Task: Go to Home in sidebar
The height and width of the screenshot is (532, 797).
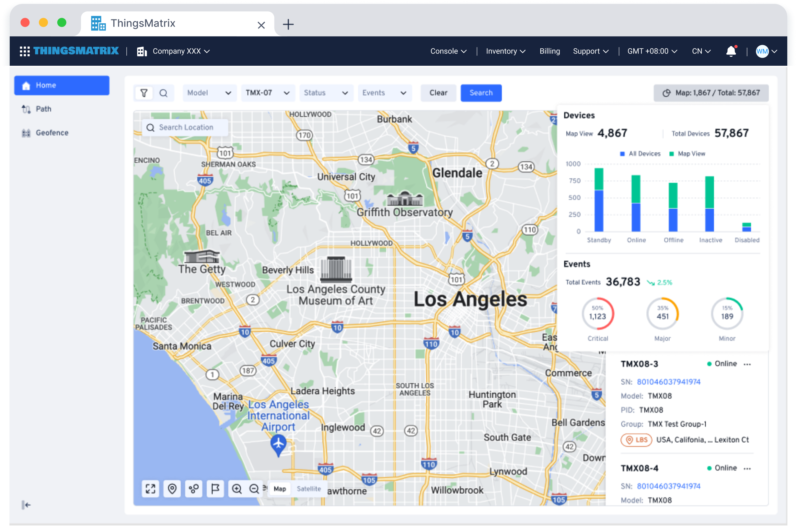Action: coord(62,86)
